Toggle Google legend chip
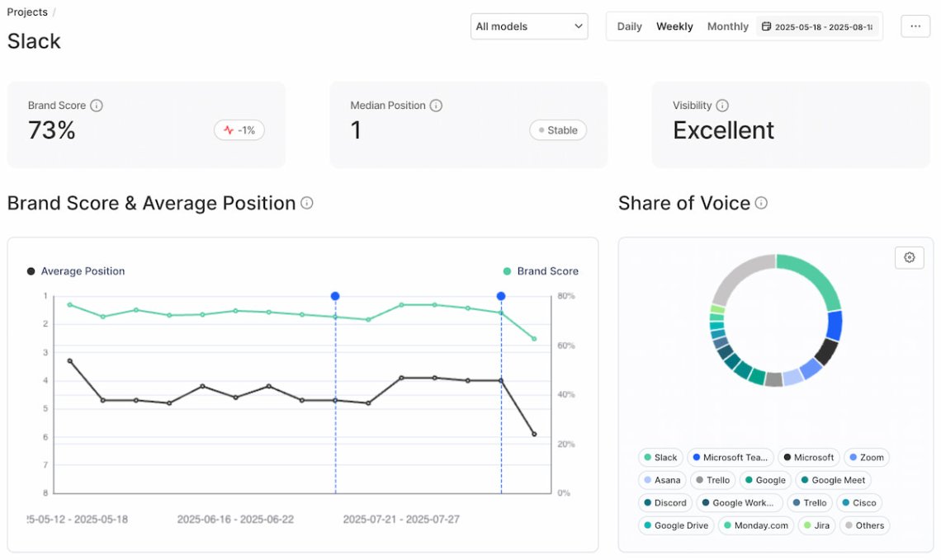Screen dimensions: 941x560 [x=764, y=480]
